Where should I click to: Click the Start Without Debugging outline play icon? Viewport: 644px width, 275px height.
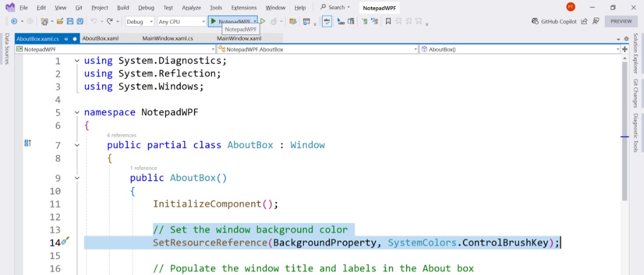pyautogui.click(x=263, y=21)
